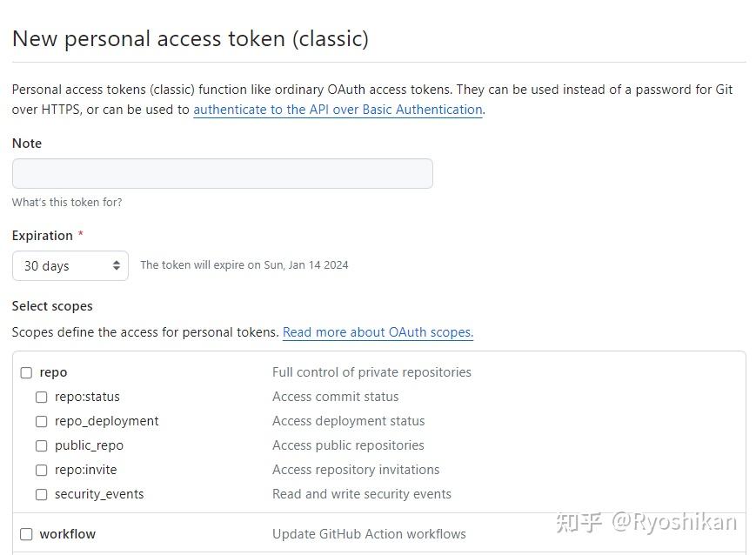
Task: Click "Full control of private repositories" description
Action: (371, 372)
